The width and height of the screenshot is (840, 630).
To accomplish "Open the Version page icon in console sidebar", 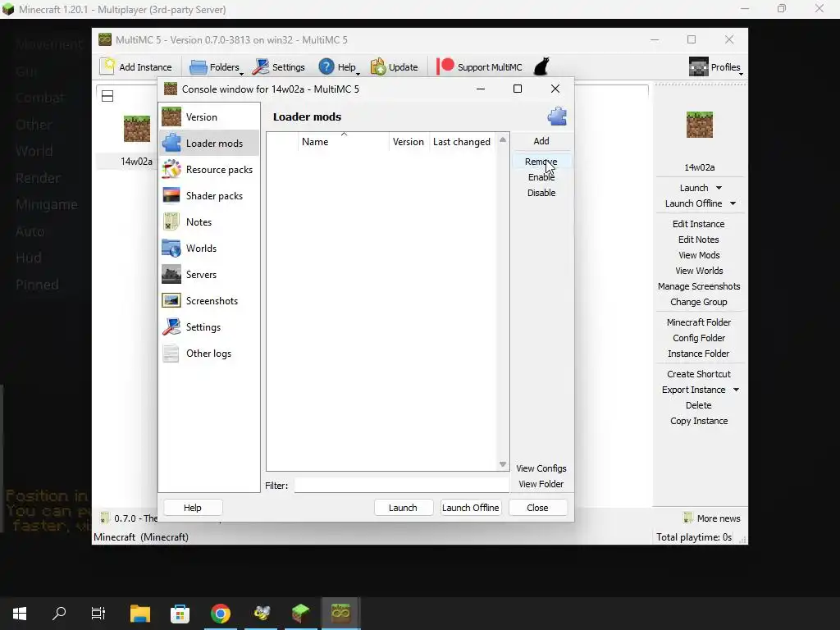I will point(171,116).
